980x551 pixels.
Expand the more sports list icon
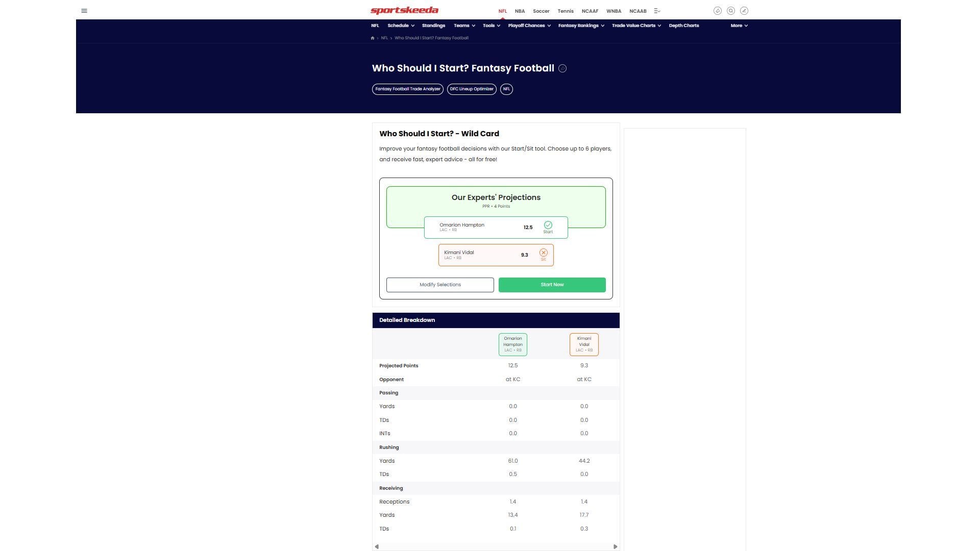(x=657, y=11)
